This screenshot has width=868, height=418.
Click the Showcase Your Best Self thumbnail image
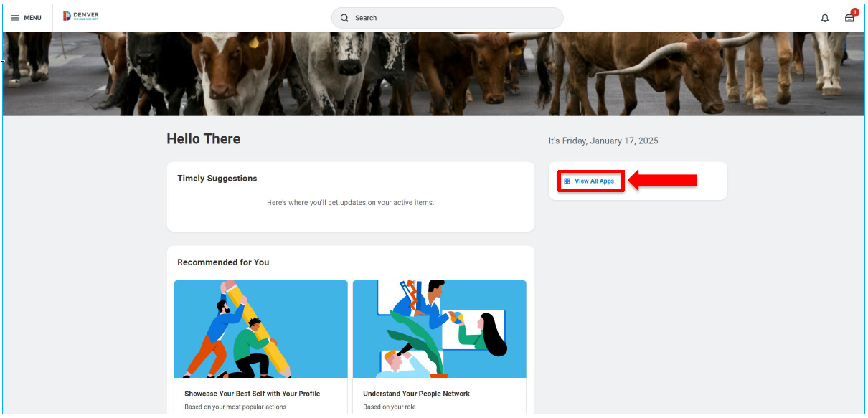pyautogui.click(x=260, y=329)
